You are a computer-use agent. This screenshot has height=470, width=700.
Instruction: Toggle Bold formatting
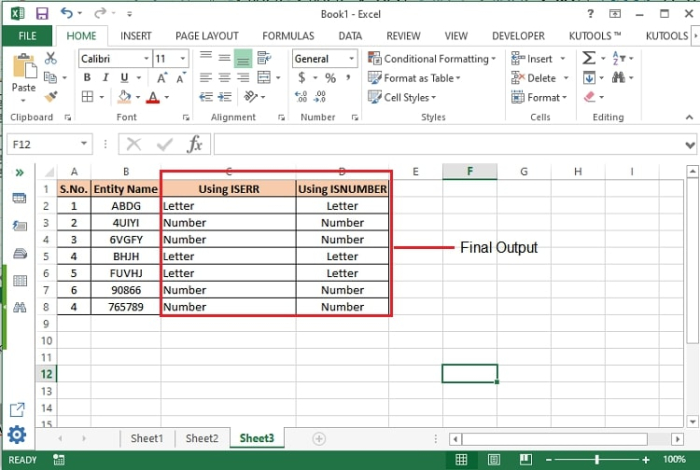coord(87,78)
